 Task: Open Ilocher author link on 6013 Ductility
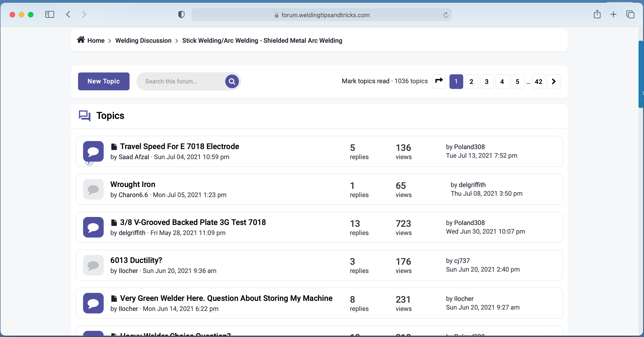click(x=128, y=271)
